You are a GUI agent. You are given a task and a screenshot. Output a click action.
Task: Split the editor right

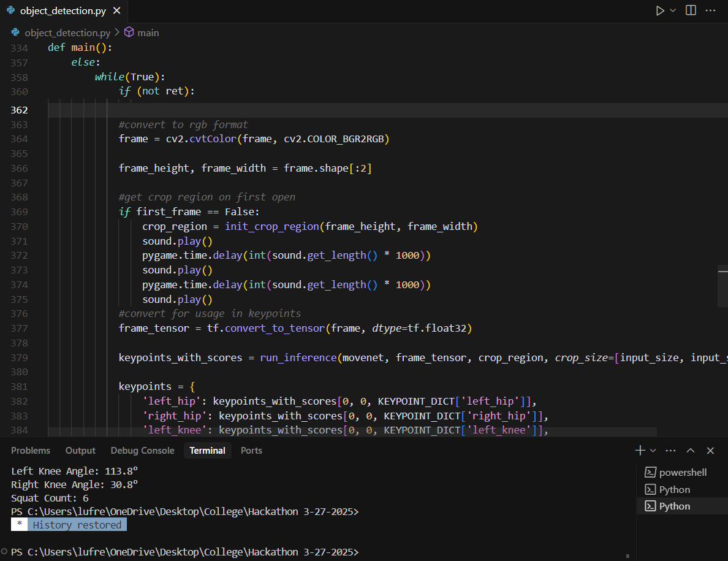click(691, 10)
